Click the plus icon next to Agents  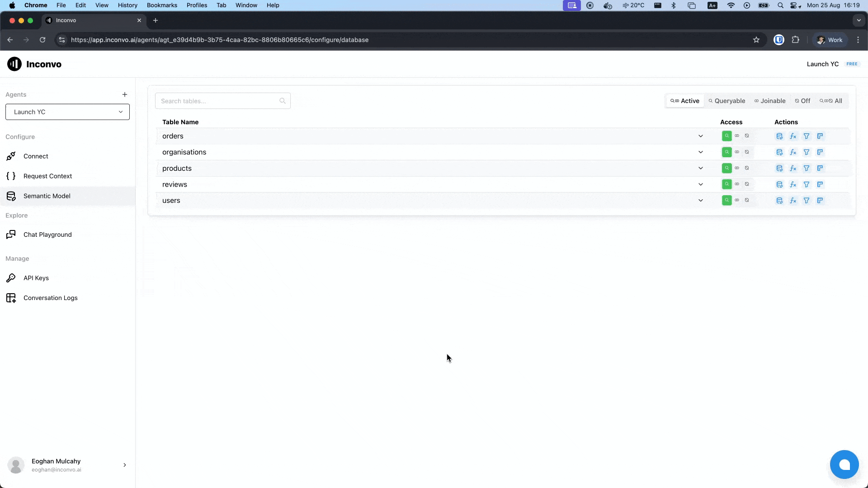click(125, 94)
